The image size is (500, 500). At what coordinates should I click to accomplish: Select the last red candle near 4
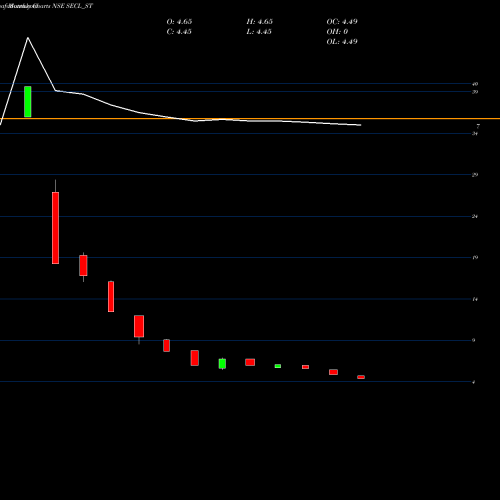[361, 377]
